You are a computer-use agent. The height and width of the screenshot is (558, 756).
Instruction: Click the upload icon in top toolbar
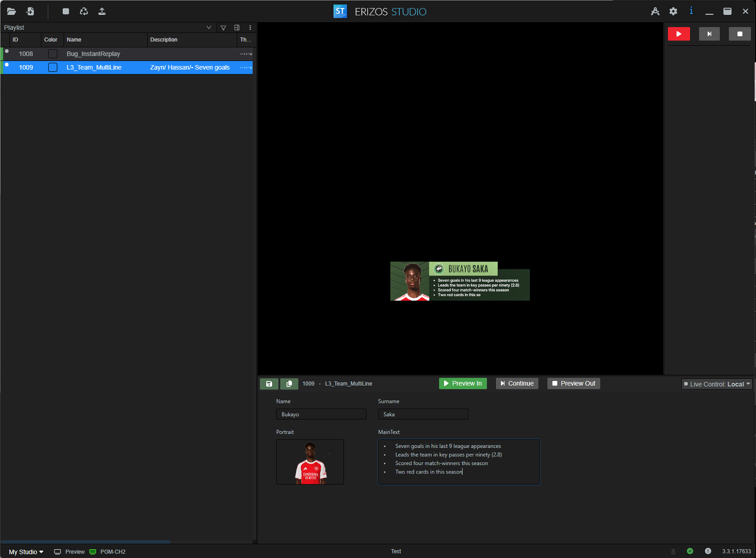[102, 12]
